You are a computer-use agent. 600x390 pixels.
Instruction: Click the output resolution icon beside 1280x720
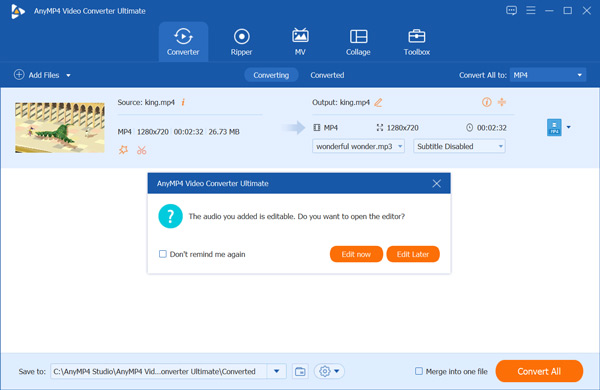380,127
